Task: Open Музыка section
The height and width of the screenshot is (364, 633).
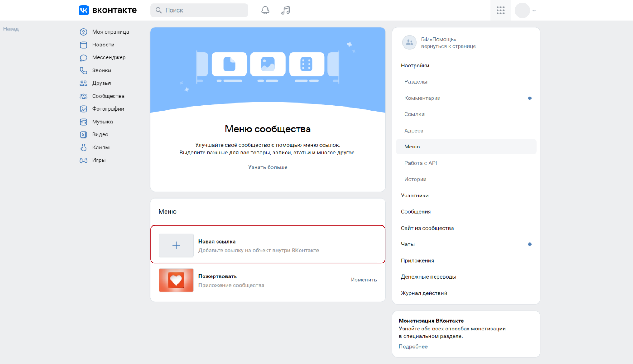Action: (102, 122)
